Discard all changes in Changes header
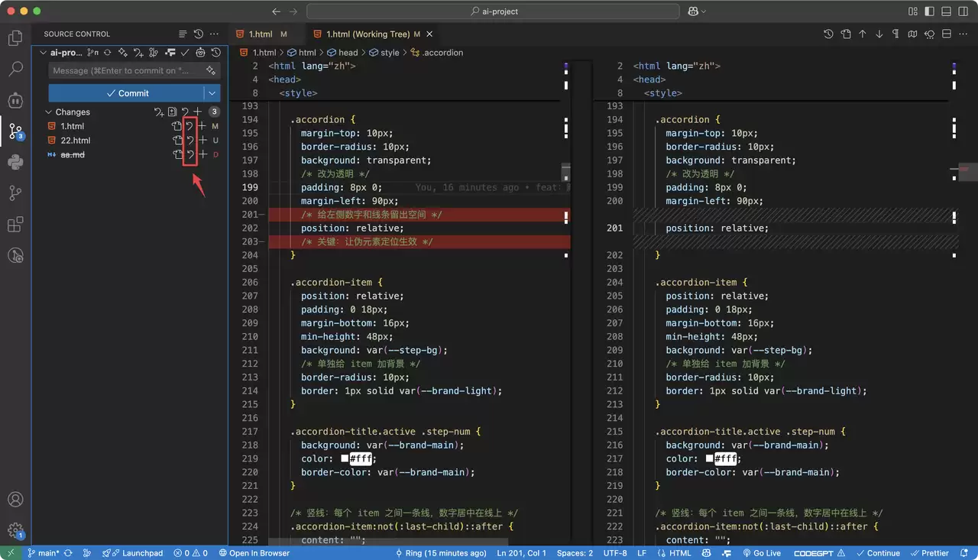The image size is (978, 560). (185, 112)
